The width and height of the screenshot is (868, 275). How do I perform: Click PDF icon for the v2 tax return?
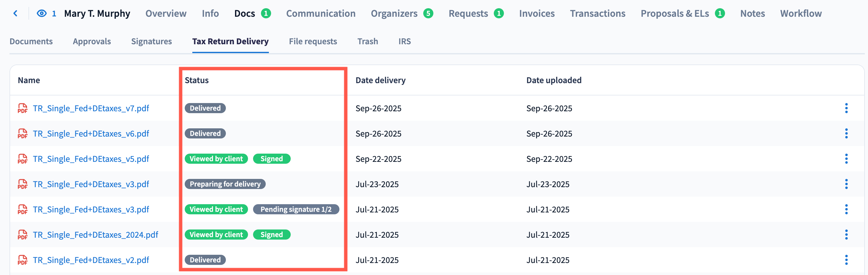coord(22,260)
